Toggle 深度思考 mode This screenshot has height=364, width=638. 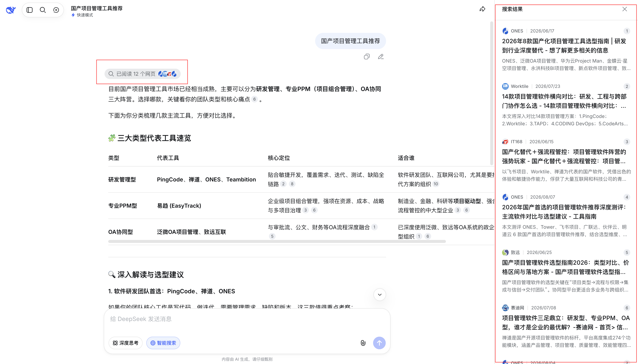pyautogui.click(x=126, y=343)
